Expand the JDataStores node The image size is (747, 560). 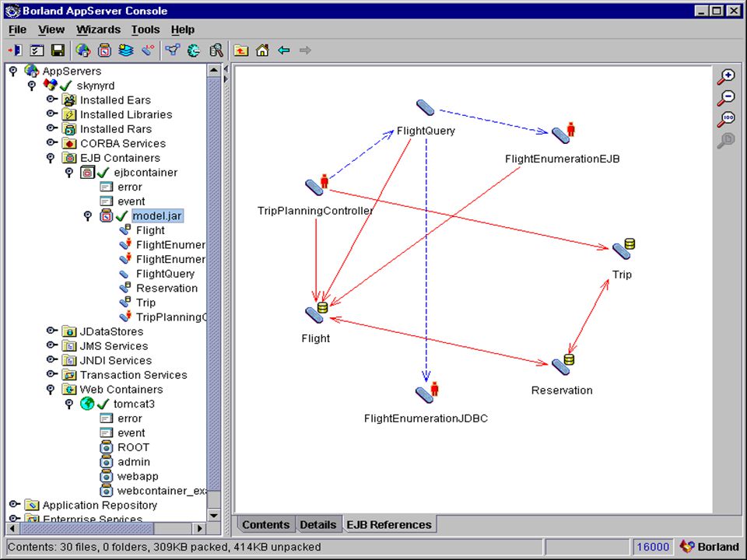[51, 331]
